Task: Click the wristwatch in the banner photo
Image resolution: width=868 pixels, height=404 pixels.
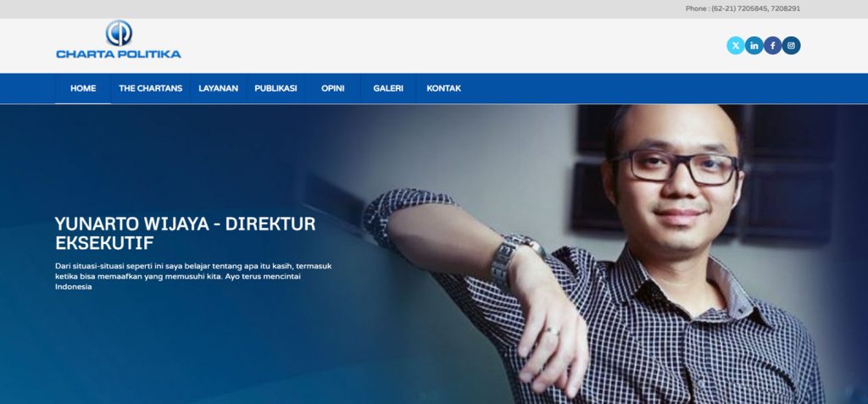Action: click(513, 260)
